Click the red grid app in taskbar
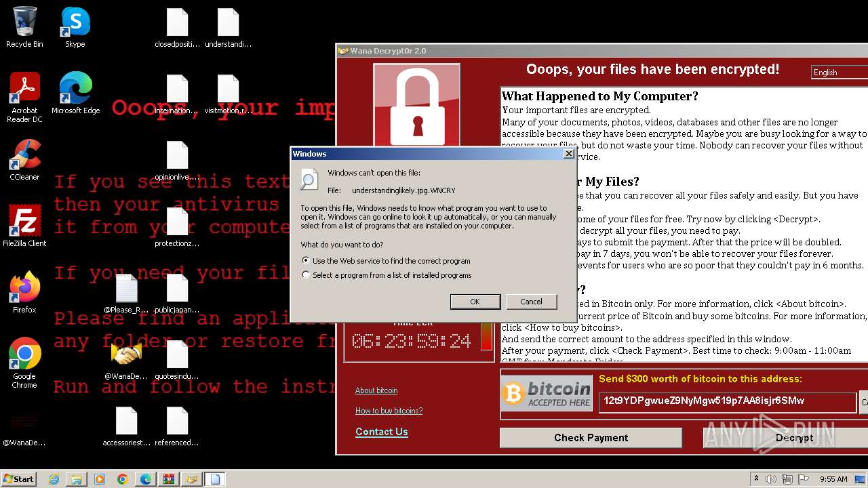Viewport: 868px width, 488px height. pos(169,479)
